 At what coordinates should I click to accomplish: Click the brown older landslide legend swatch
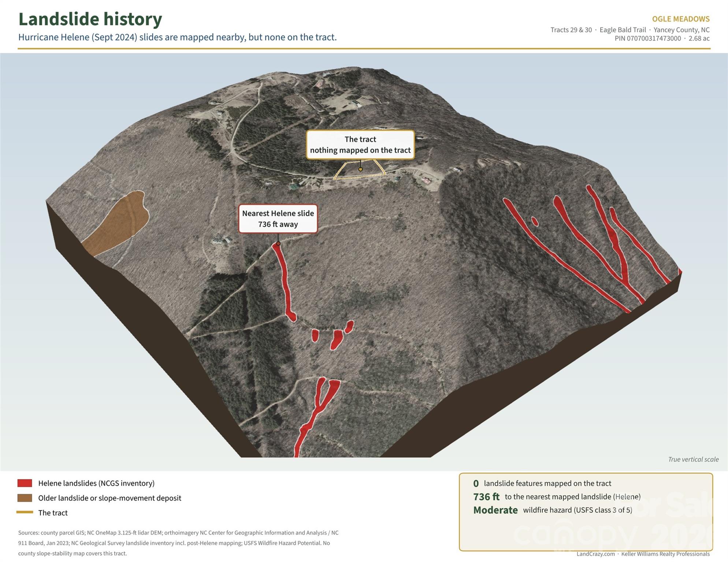25,498
